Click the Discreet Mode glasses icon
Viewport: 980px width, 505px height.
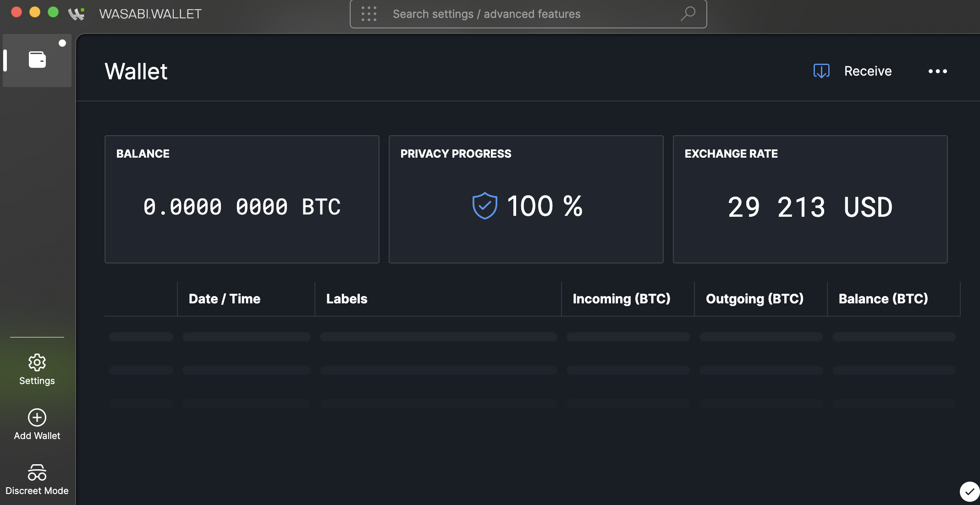click(x=37, y=472)
